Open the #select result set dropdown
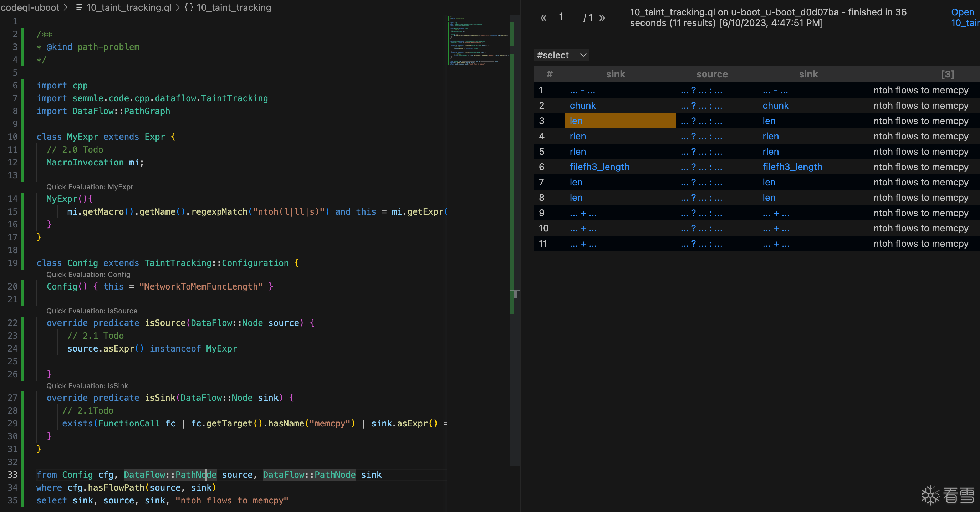The height and width of the screenshot is (512, 980). click(x=561, y=56)
